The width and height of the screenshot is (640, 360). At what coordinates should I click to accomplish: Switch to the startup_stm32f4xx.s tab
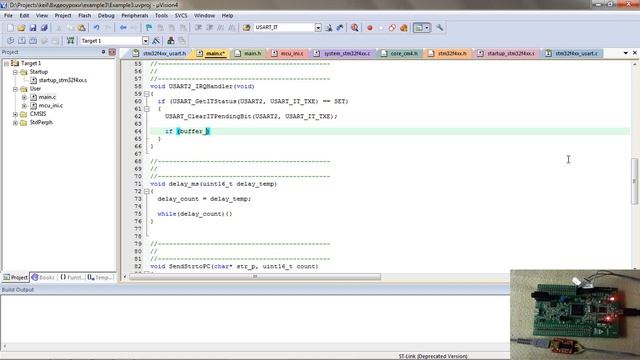click(x=506, y=53)
